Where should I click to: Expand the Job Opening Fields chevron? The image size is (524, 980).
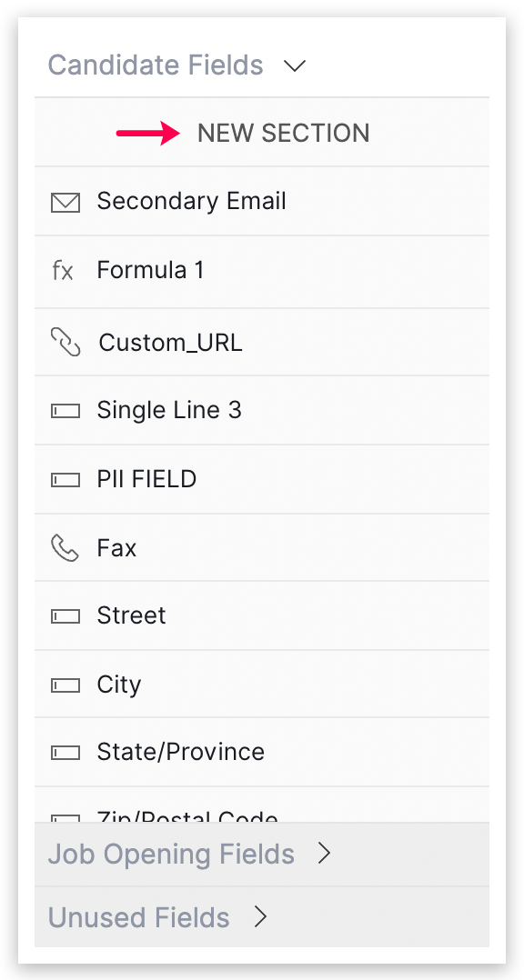click(324, 853)
